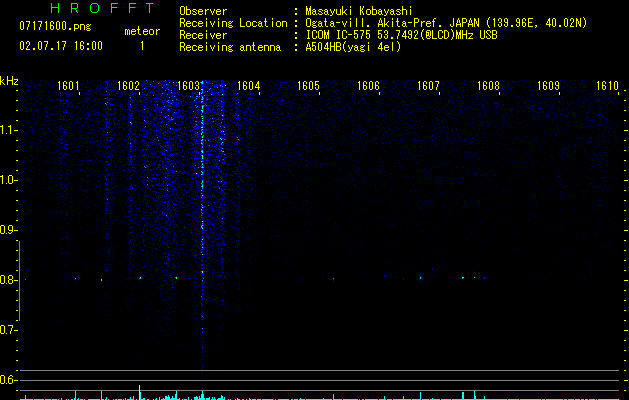The width and height of the screenshot is (629, 400).
Task: Click time axis label 1606
Action: [368, 86]
